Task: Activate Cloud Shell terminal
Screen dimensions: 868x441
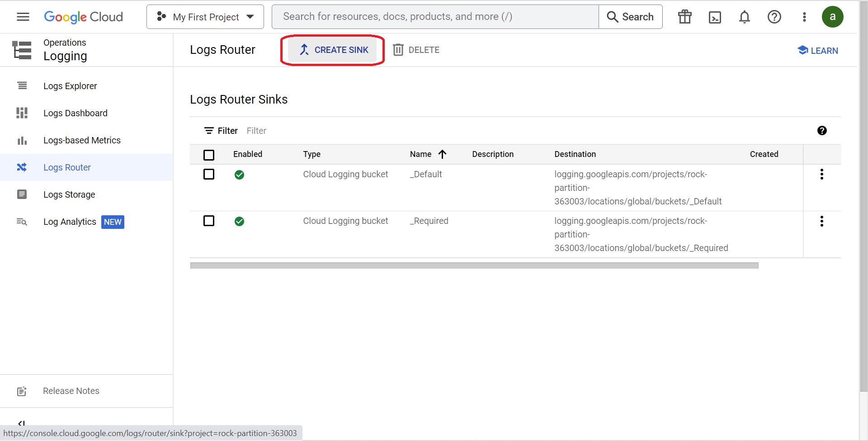Action: 715,17
